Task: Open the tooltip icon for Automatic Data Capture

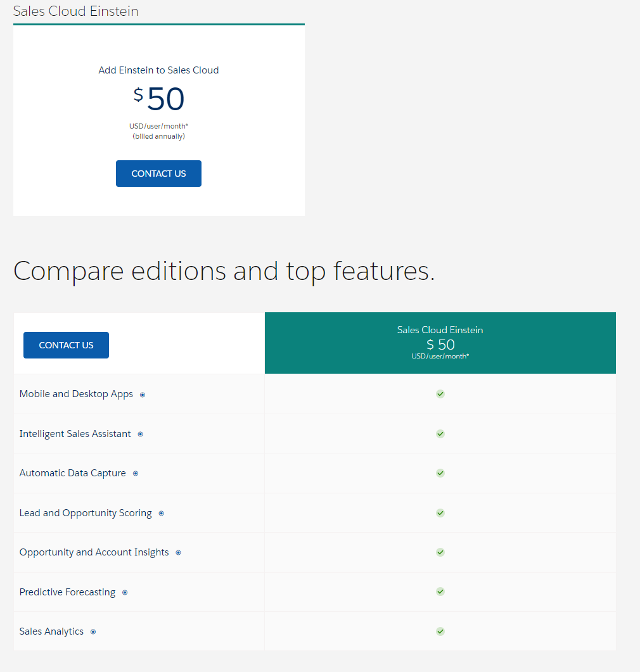Action: pos(136,473)
